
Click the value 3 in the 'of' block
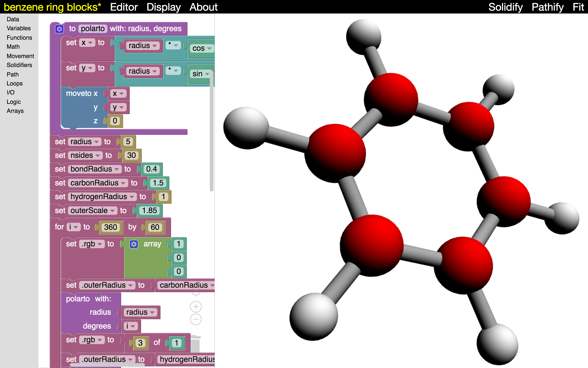[x=140, y=343]
